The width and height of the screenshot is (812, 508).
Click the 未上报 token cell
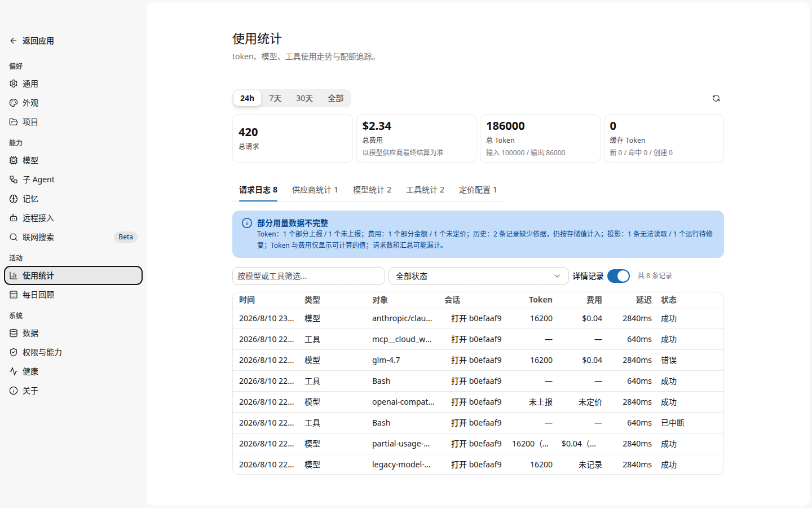pos(541,402)
